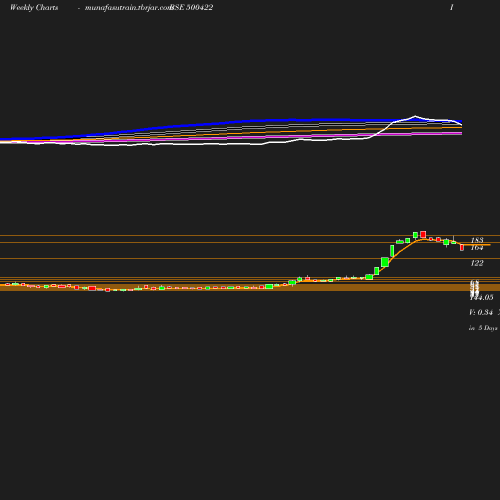The image size is (500, 500).
Task: Click the '183' price level label
Action: [x=477, y=240]
